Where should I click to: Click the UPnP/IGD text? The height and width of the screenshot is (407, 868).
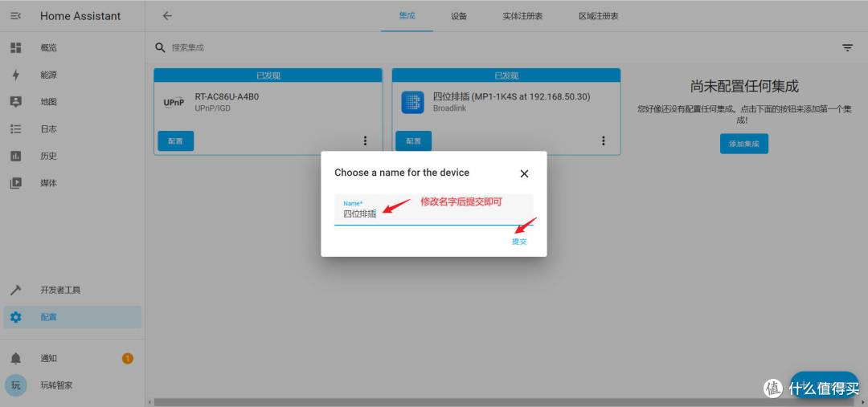click(x=212, y=108)
